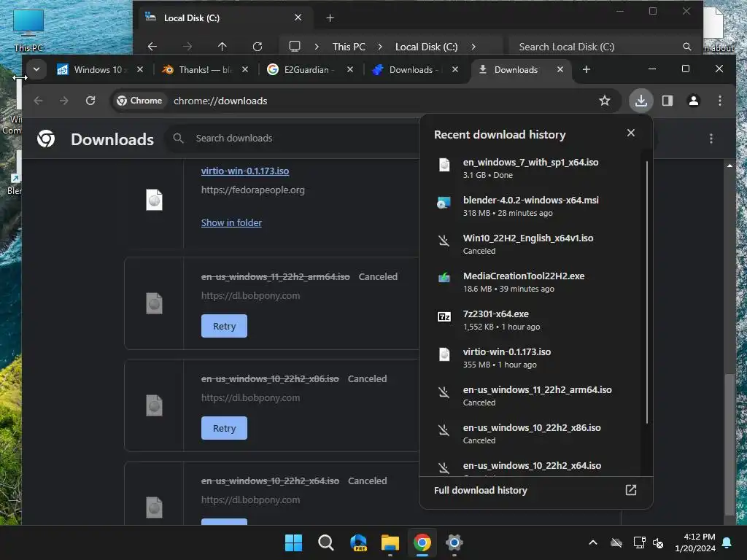Close the active Downloads tab

[x=560, y=69]
